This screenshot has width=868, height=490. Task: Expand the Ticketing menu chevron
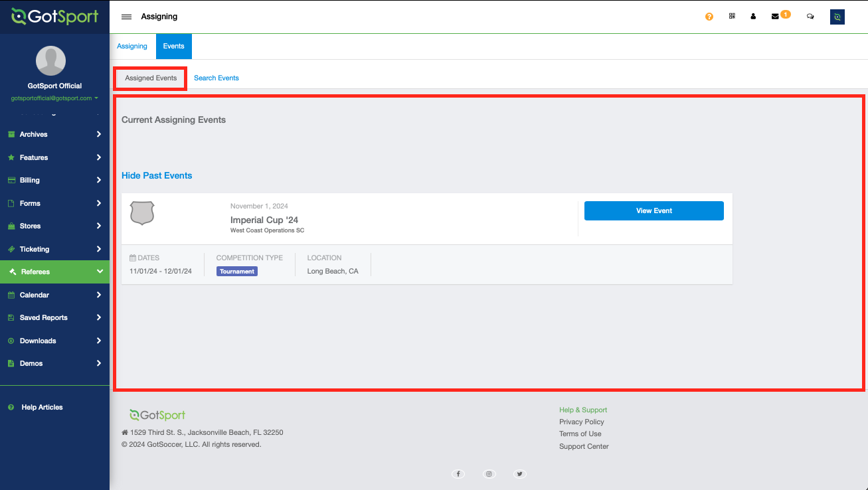pyautogui.click(x=99, y=249)
